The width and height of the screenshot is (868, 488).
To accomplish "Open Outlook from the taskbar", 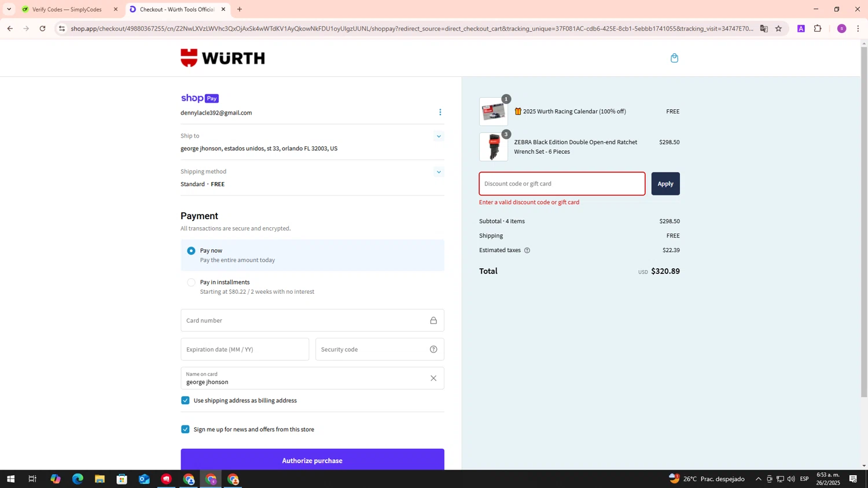I will (x=144, y=479).
